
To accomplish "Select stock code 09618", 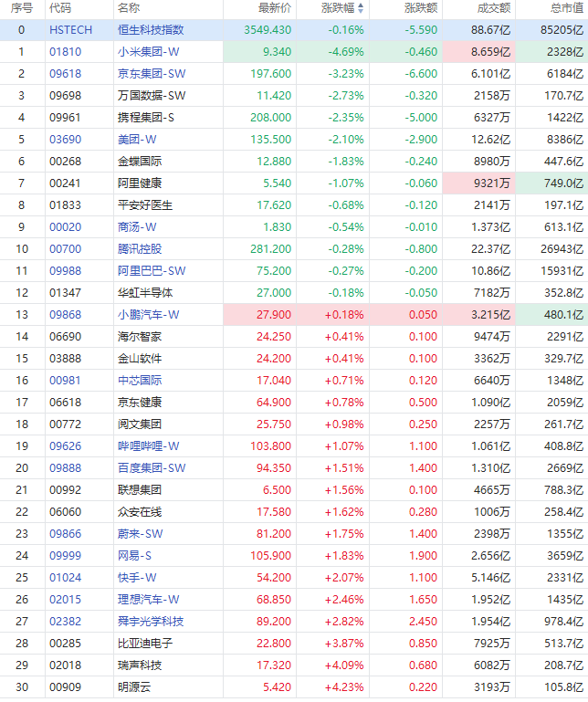I will pyautogui.click(x=66, y=74).
